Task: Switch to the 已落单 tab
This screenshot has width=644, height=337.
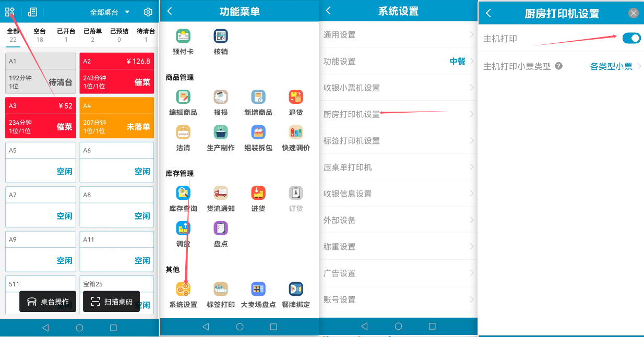Action: tap(92, 35)
